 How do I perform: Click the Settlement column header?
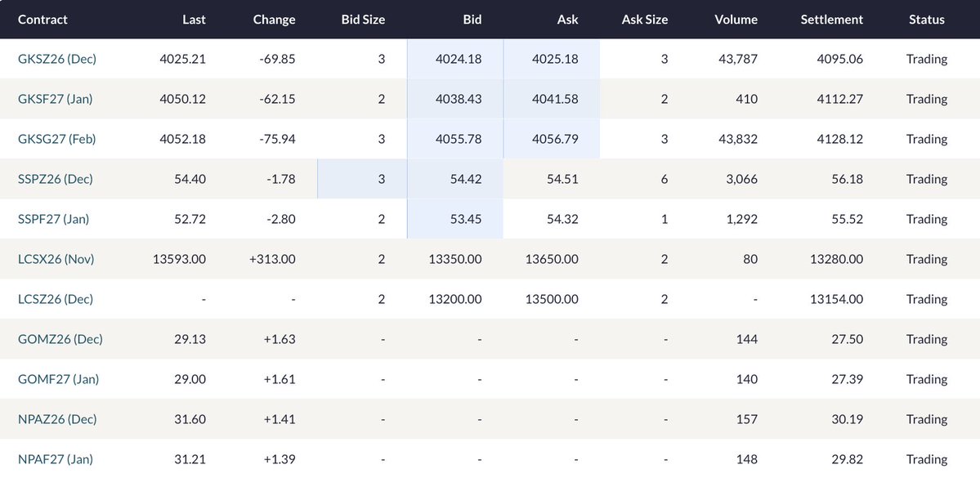coord(832,20)
